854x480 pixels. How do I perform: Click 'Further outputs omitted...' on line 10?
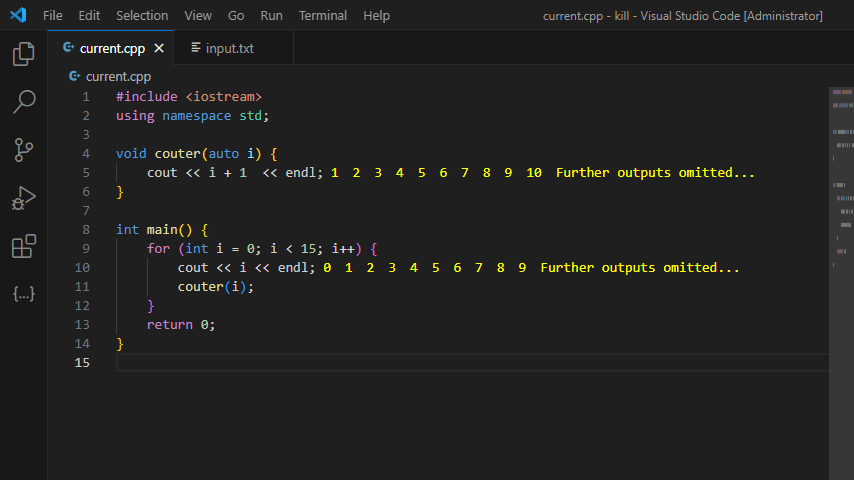[640, 268]
